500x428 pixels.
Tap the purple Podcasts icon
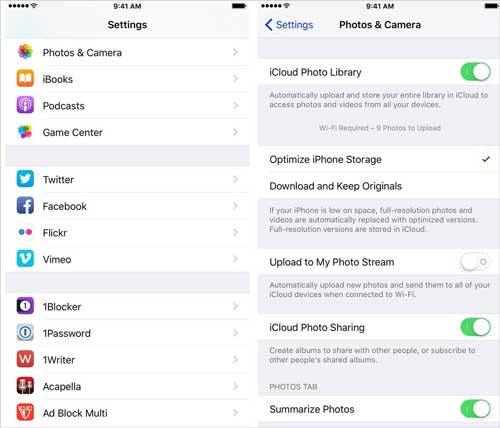pos(25,105)
